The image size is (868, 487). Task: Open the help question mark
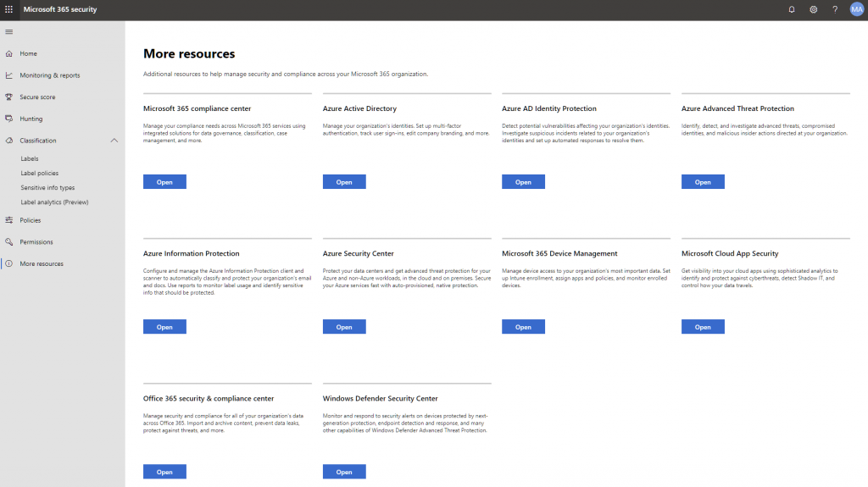tap(835, 9)
